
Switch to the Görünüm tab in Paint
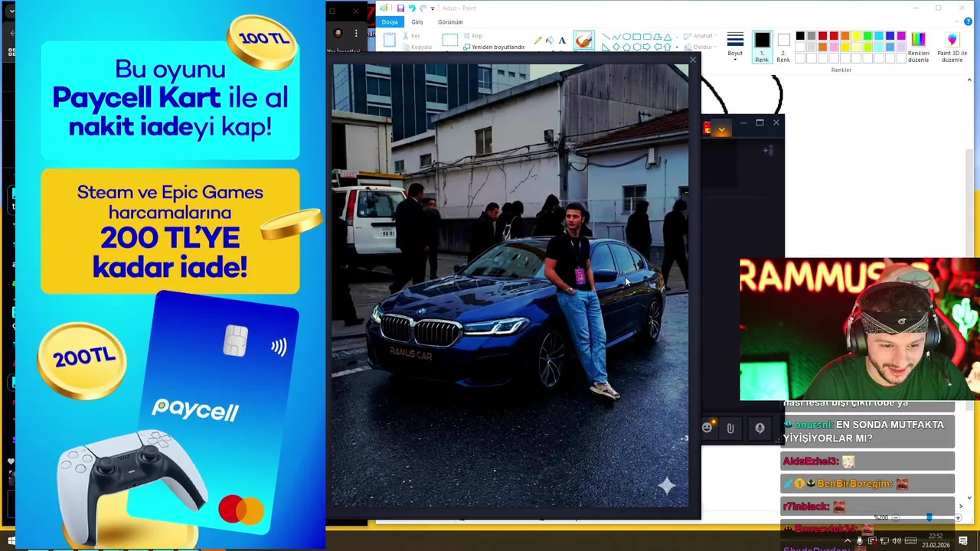pyautogui.click(x=450, y=22)
